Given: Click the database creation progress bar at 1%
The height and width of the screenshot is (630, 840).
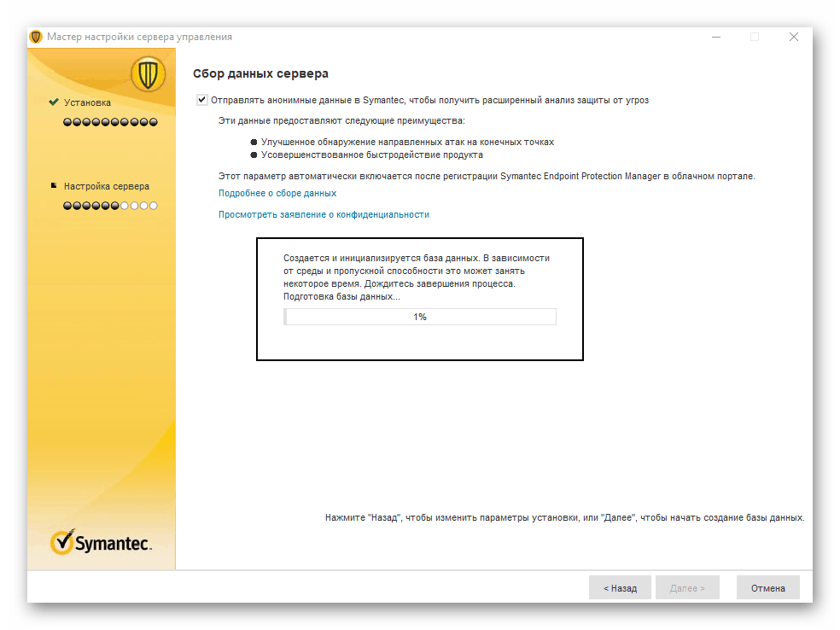Looking at the screenshot, I should click(419, 316).
